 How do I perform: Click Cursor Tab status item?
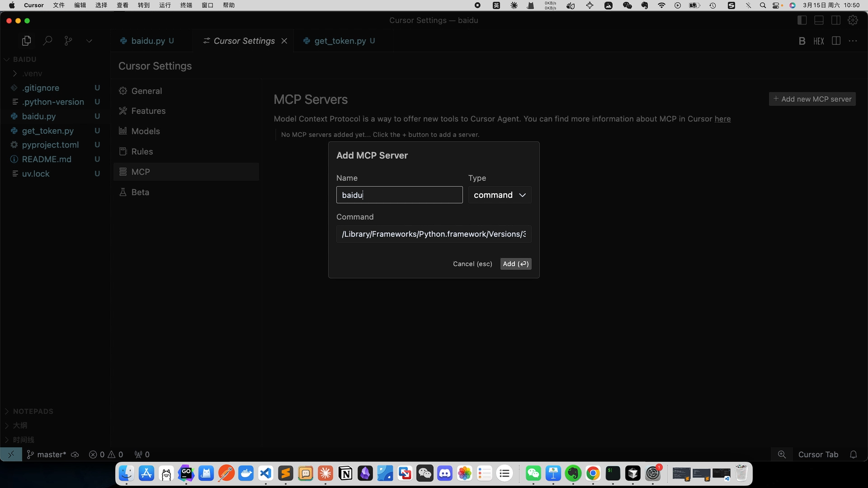tap(818, 455)
